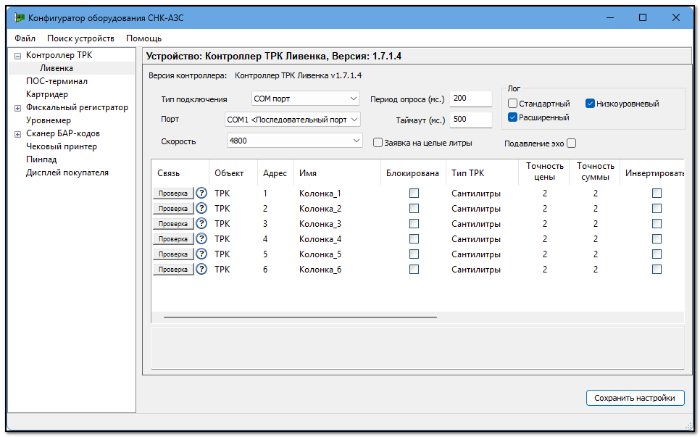Screen dimensions: 700x437
Task: Select Картридер in the device tree
Action: coord(47,94)
